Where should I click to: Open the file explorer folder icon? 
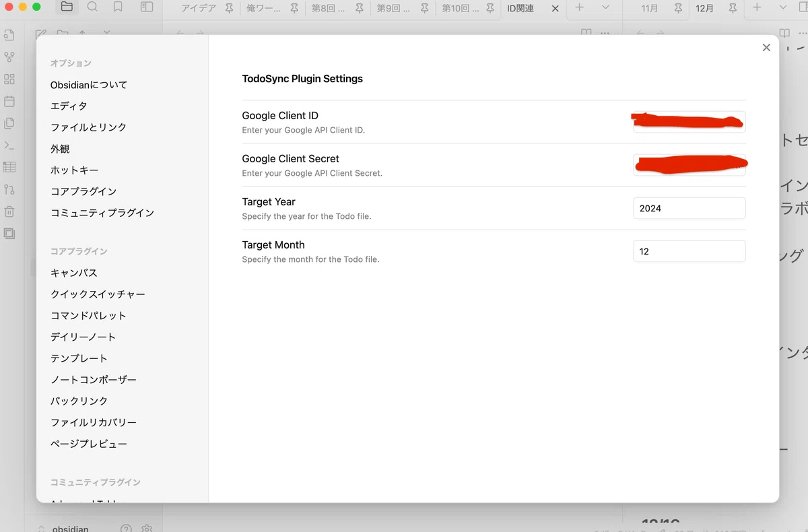[66, 7]
